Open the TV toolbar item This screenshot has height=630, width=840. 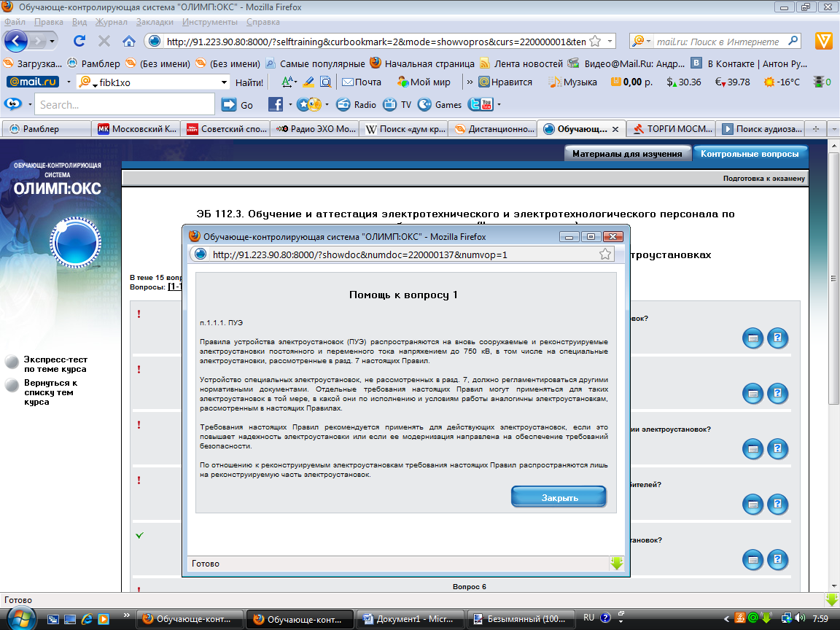tap(397, 104)
